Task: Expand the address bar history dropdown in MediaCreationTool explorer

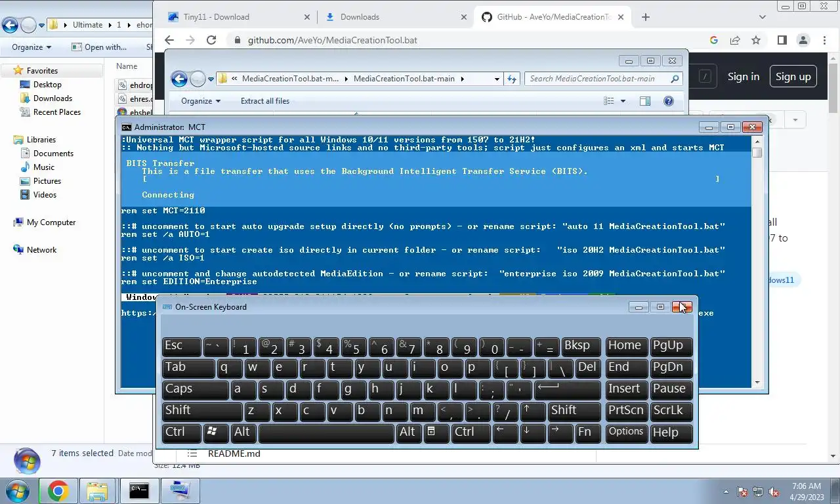Action: [497, 79]
